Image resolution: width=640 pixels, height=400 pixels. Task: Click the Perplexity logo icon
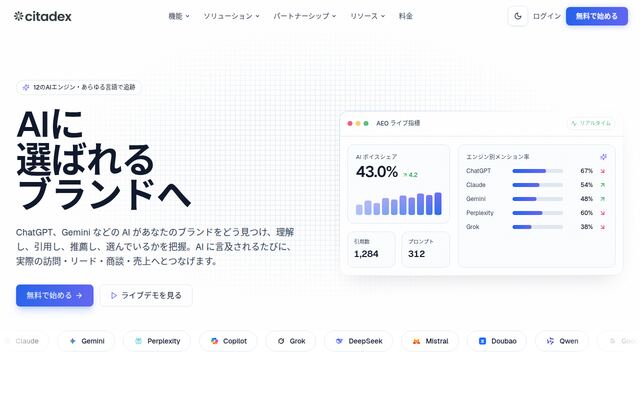(138, 341)
